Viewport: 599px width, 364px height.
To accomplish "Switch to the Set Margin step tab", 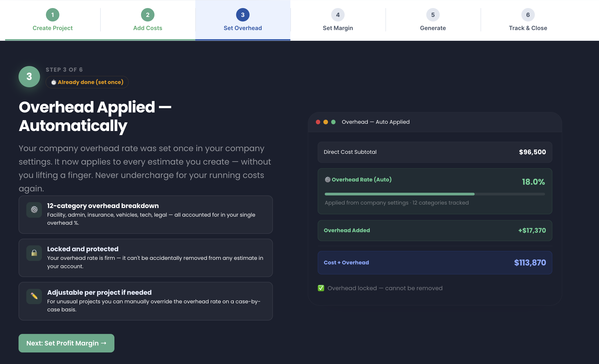I will (338, 20).
